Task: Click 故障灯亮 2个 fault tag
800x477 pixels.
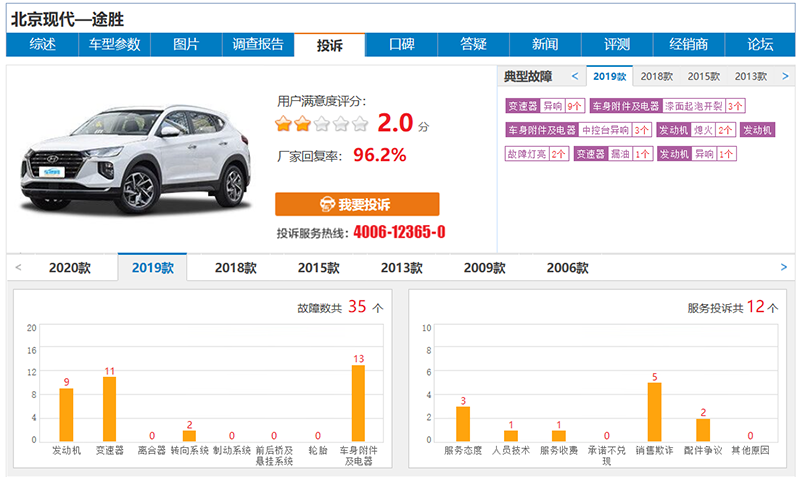Action: coord(537,154)
